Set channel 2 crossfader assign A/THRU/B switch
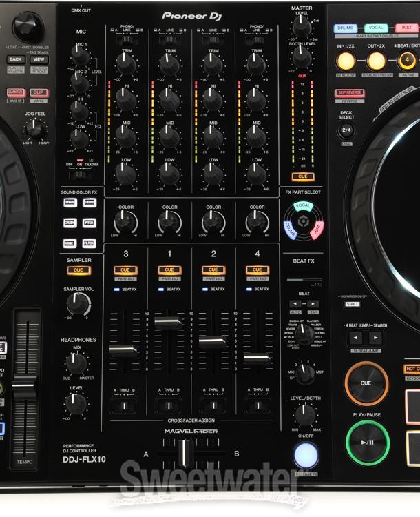 (213, 405)
